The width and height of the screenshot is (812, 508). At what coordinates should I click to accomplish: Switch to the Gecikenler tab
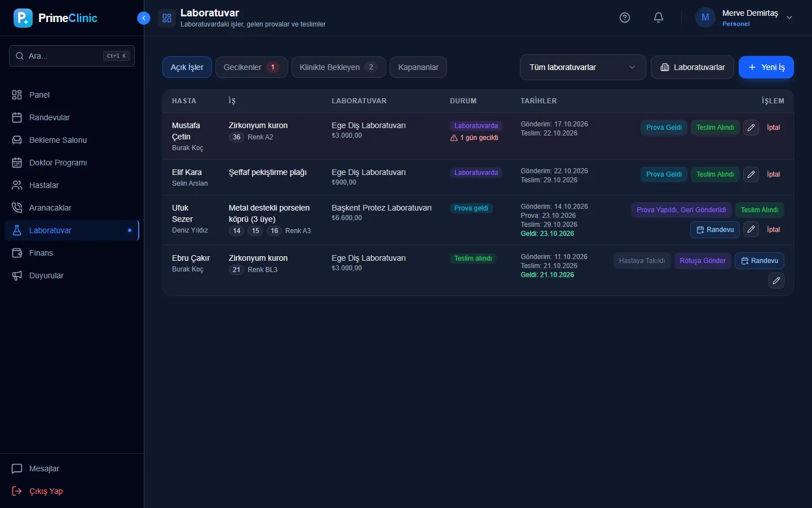pos(251,67)
